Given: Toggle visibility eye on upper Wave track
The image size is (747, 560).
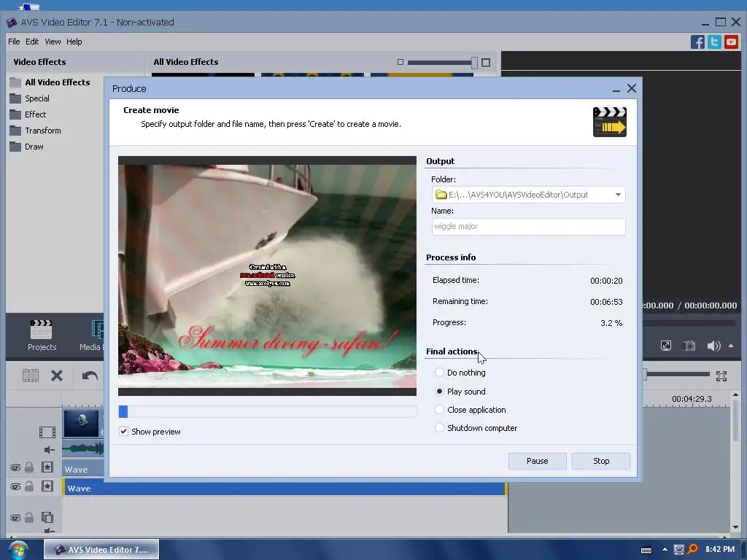Looking at the screenshot, I should click(15, 467).
